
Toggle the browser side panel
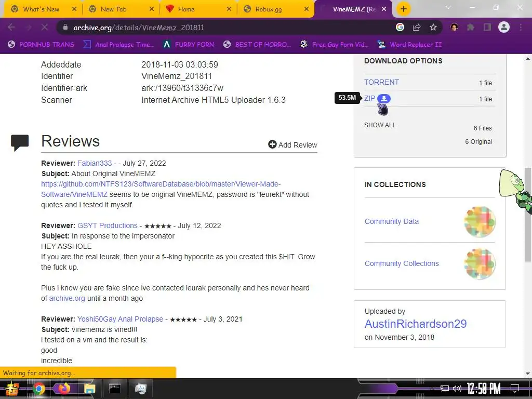[x=487, y=27]
